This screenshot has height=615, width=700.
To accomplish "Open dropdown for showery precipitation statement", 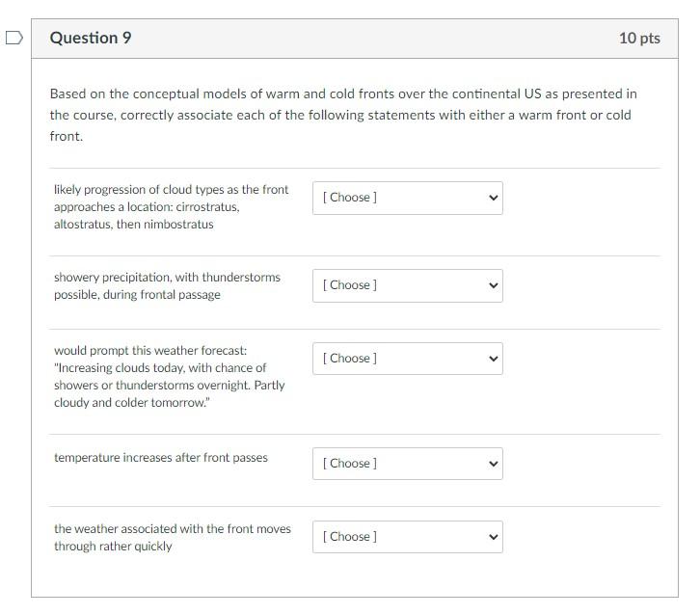I will [x=406, y=285].
